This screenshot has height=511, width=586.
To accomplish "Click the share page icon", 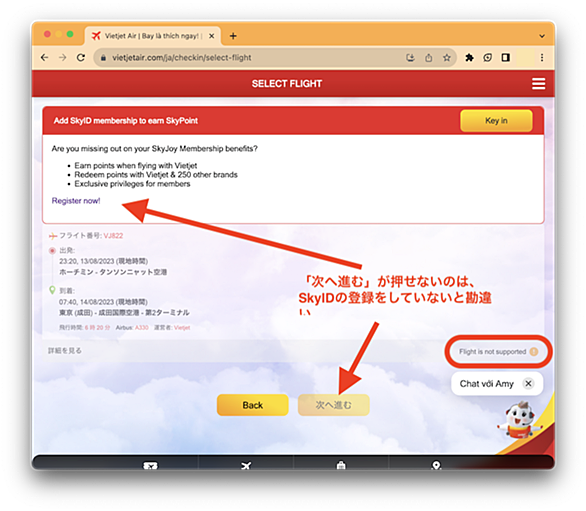I will pyautogui.click(x=428, y=58).
